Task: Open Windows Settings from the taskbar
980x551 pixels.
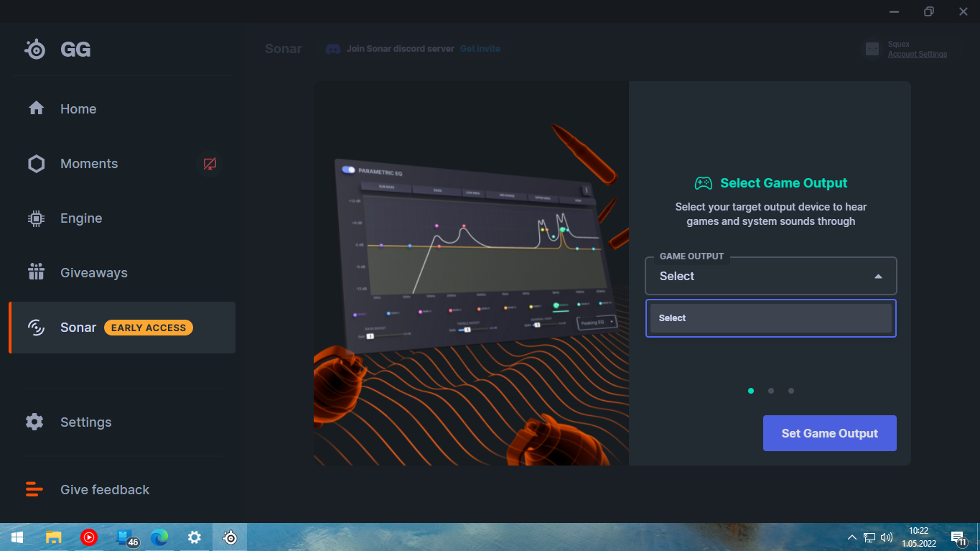Action: tap(195, 537)
